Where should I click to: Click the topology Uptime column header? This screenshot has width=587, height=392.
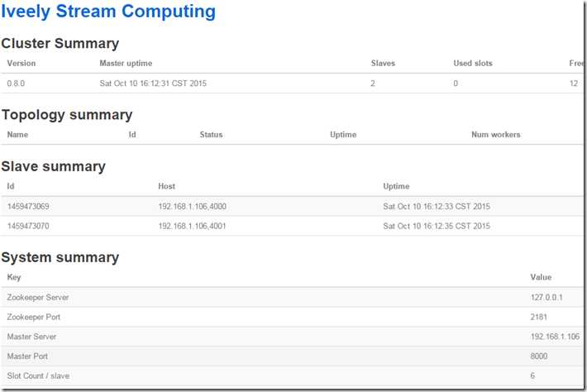click(x=343, y=135)
